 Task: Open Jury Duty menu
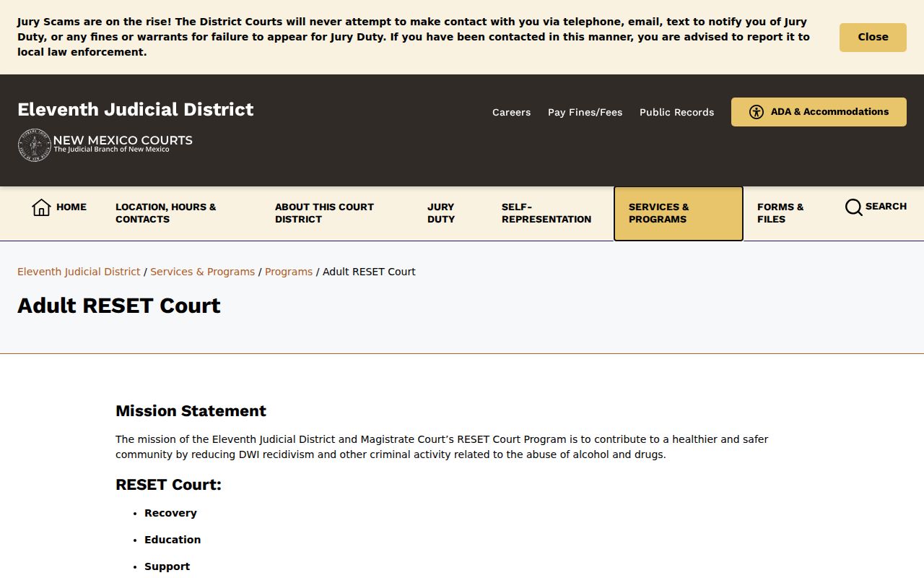pyautogui.click(x=441, y=213)
